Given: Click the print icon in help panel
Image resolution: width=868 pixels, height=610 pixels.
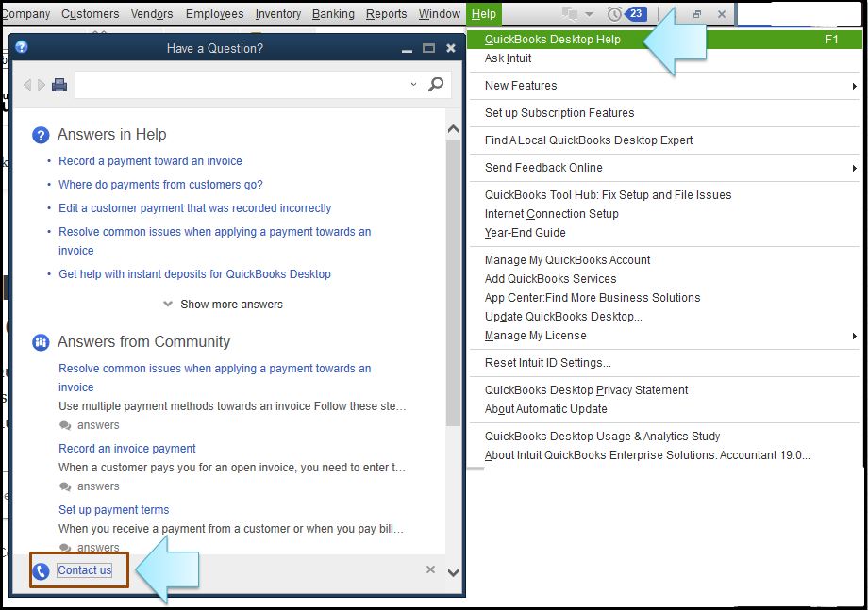Looking at the screenshot, I should (59, 85).
